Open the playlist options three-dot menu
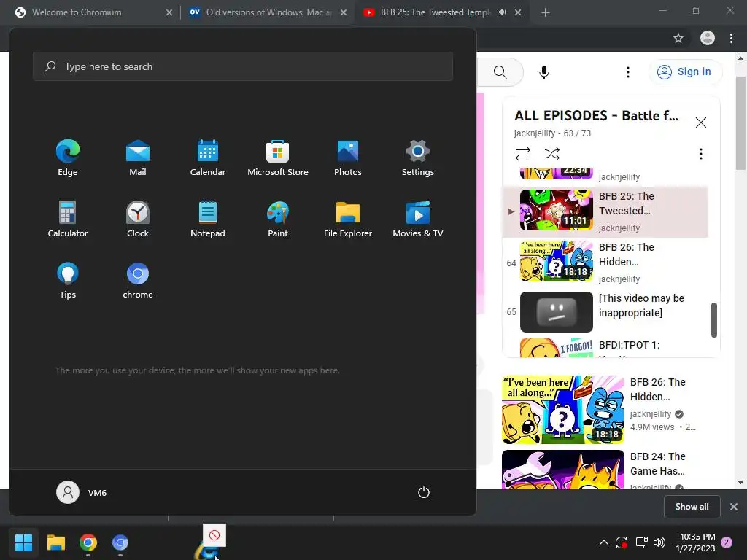The width and height of the screenshot is (747, 560). pos(701,154)
